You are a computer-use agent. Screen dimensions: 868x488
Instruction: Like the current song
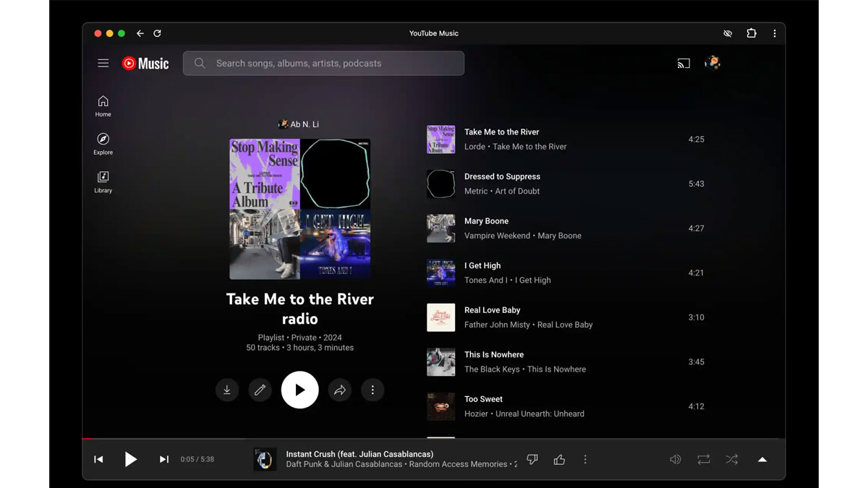coord(559,460)
